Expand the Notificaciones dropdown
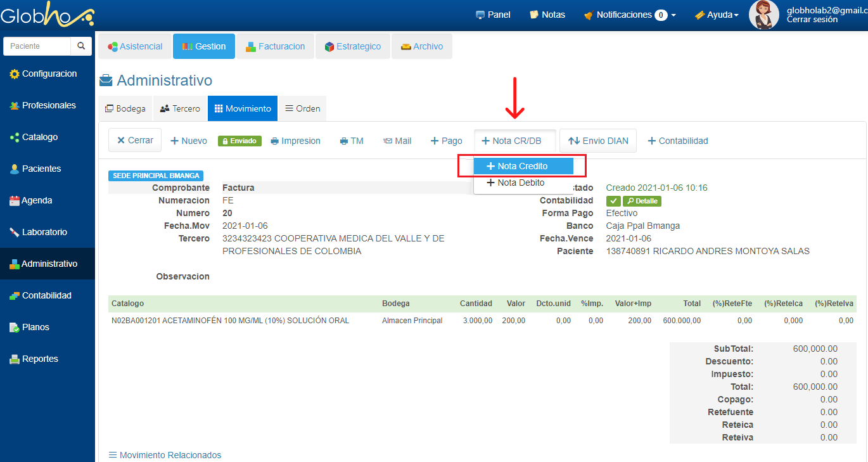This screenshot has height=462, width=868. [630, 15]
